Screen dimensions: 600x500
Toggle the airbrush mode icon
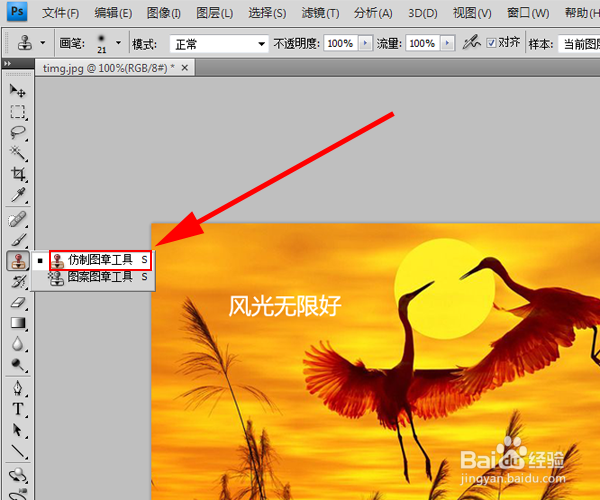tap(471, 42)
